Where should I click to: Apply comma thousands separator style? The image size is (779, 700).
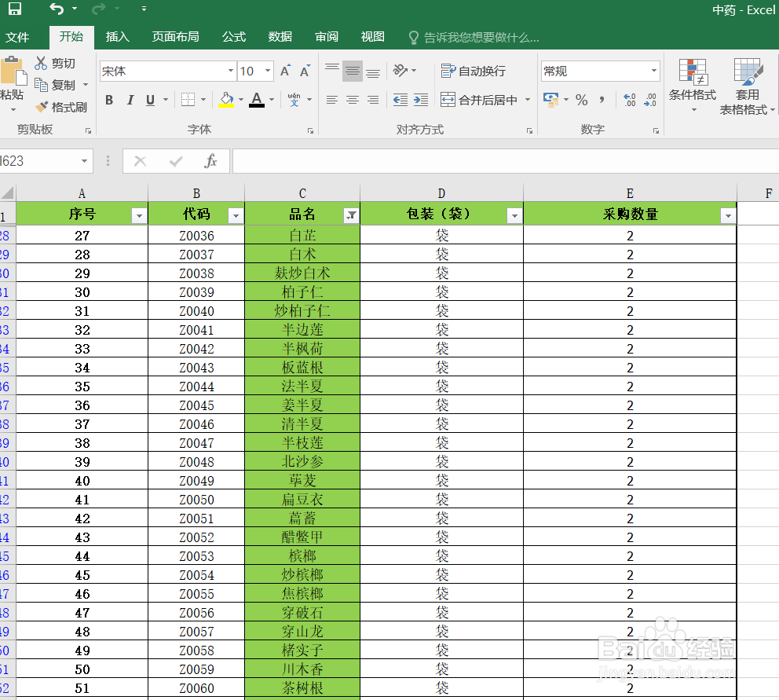tap(602, 100)
